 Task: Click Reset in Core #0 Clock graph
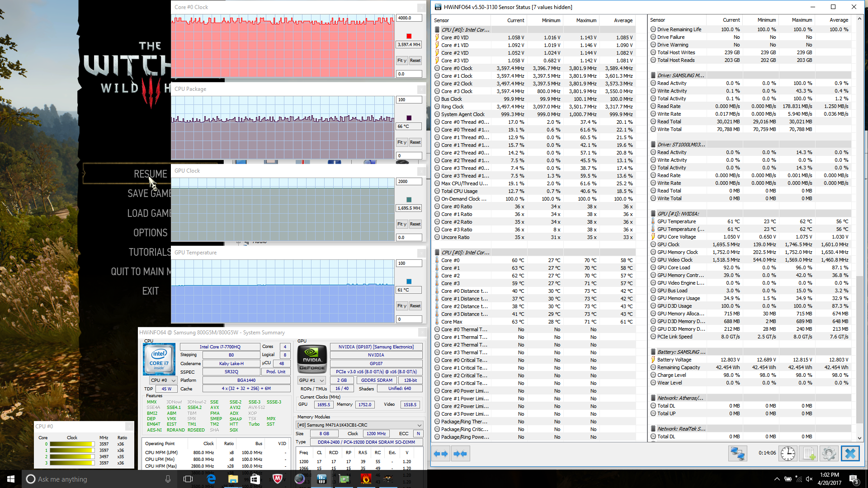[x=415, y=61]
